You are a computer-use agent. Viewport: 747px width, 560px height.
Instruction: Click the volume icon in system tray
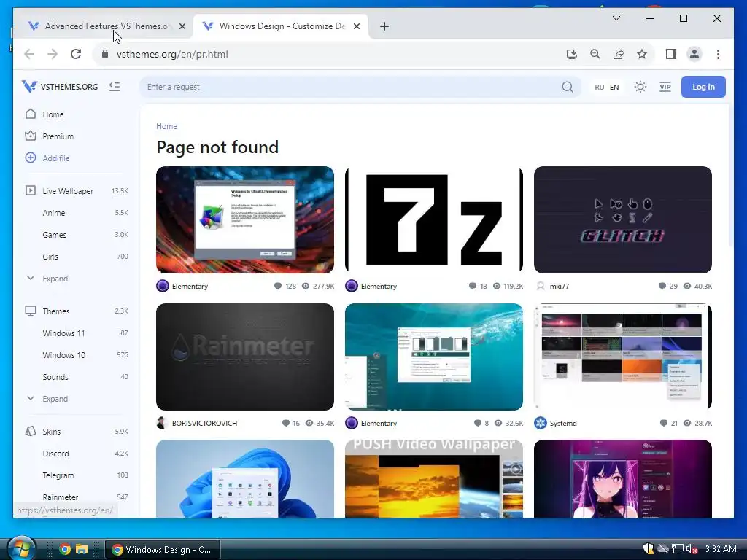(x=692, y=549)
